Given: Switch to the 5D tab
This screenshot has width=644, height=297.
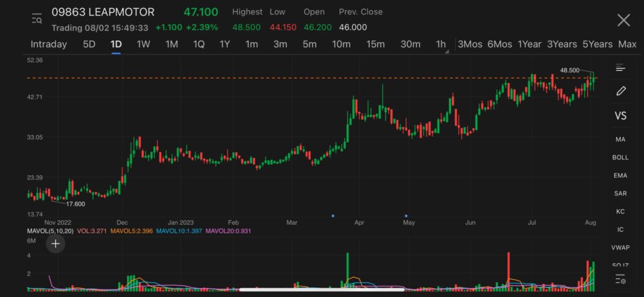Looking at the screenshot, I should 89,45.
